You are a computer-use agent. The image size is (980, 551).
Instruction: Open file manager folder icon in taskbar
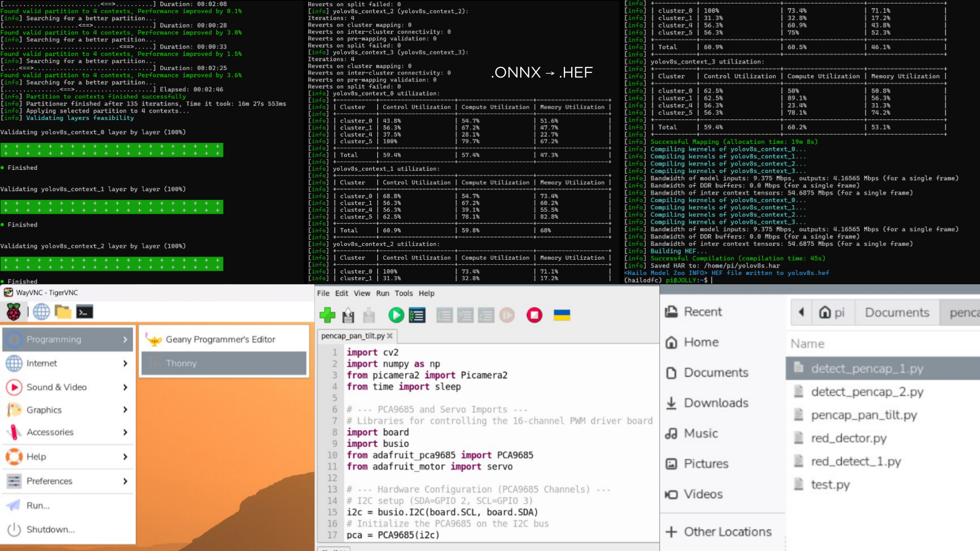pos(63,312)
